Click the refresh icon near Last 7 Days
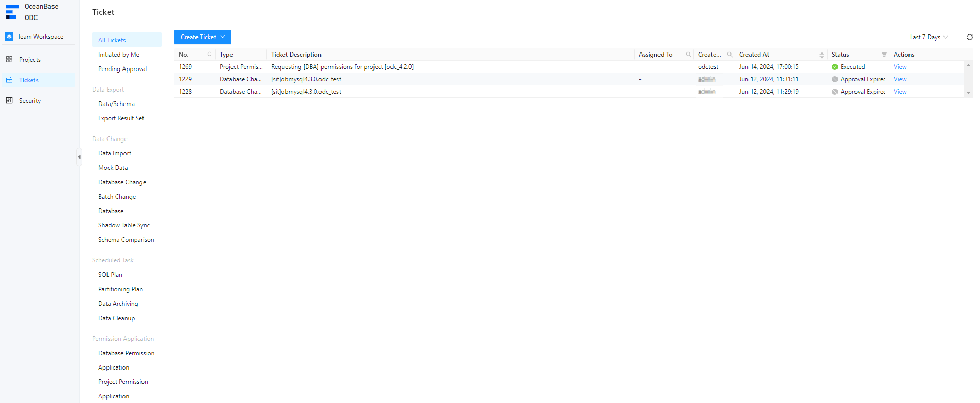 point(969,37)
